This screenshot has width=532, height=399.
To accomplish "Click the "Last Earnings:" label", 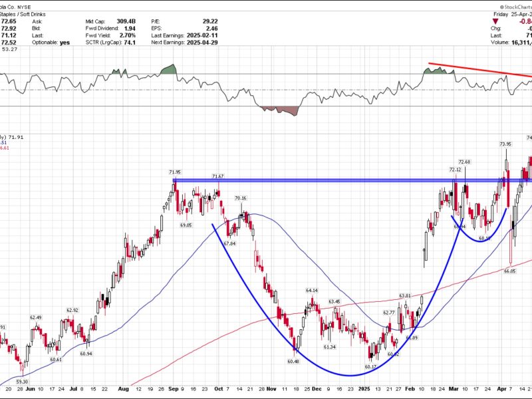I will tap(168, 35).
